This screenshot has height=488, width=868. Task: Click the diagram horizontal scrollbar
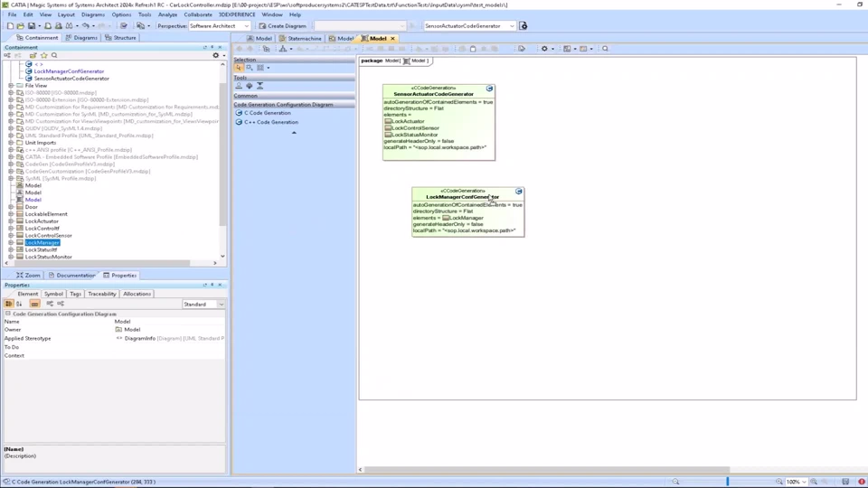coord(546,470)
